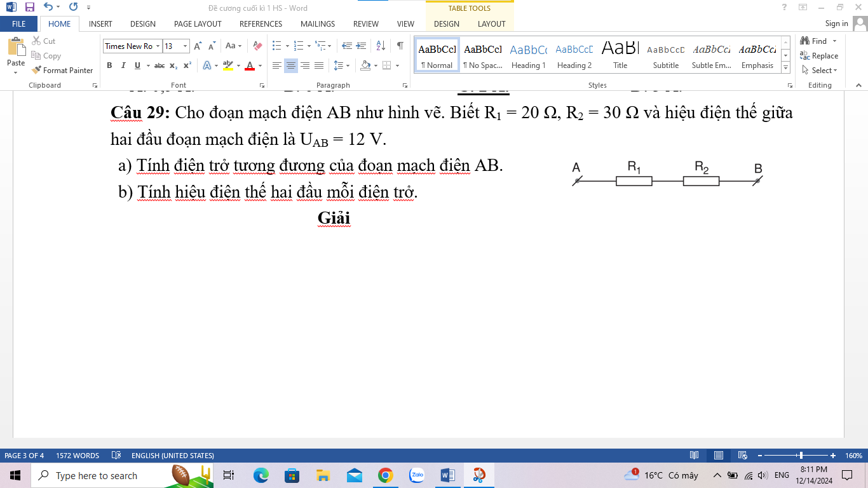Activate Format Painter

click(x=62, y=71)
